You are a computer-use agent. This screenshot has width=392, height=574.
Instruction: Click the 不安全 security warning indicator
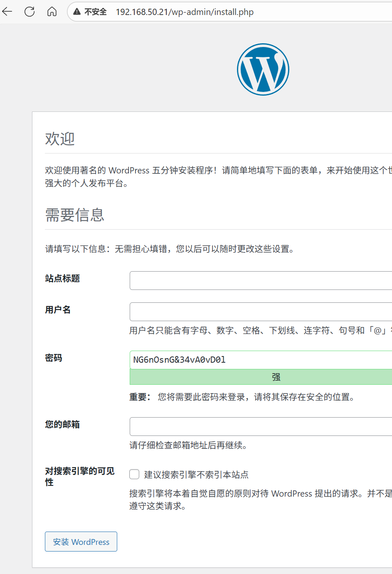click(x=90, y=12)
